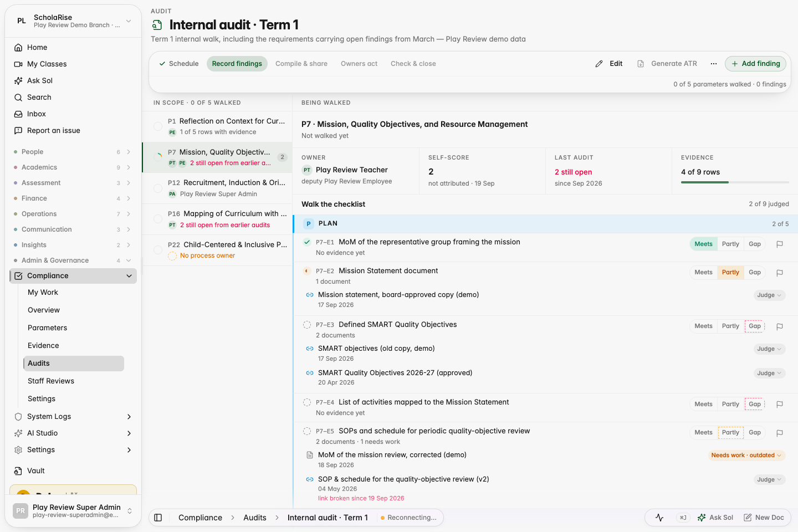The height and width of the screenshot is (532, 798).
Task: Mark P7-E4 activities list as Meets
Action: 703,405
